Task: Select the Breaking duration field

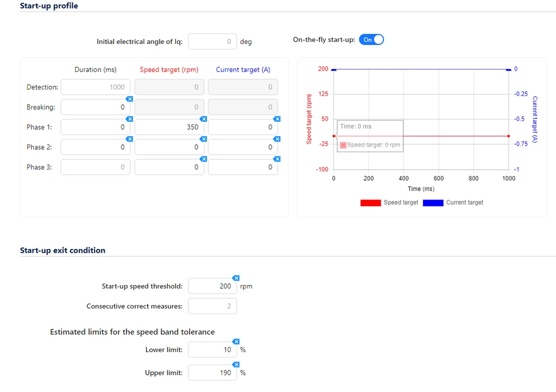Action: tap(95, 107)
